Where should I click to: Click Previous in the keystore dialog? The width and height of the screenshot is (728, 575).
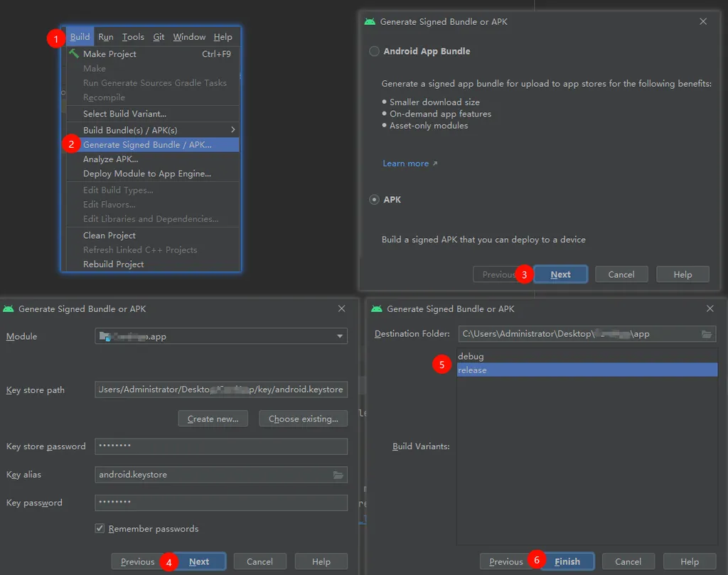click(137, 561)
